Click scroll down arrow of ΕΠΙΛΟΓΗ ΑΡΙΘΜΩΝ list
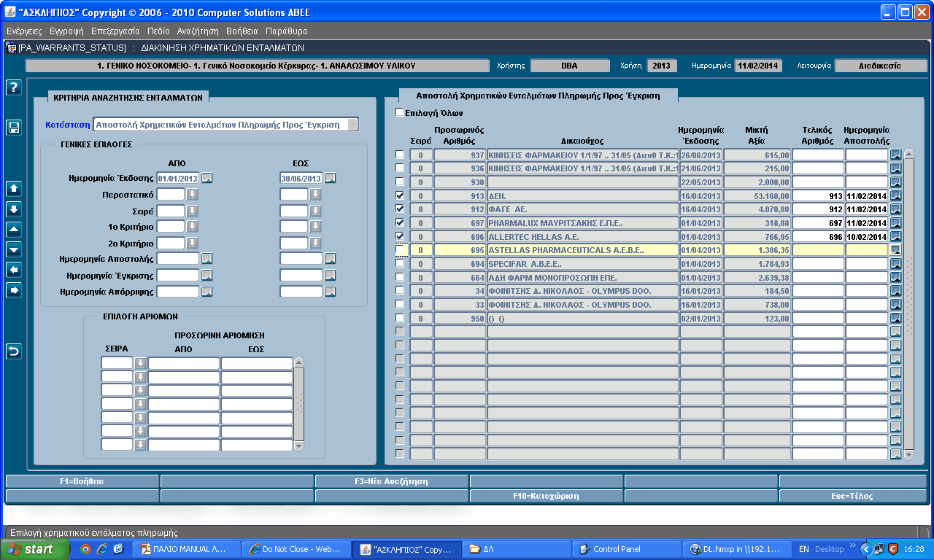Image resolution: width=934 pixels, height=560 pixels. [x=298, y=446]
